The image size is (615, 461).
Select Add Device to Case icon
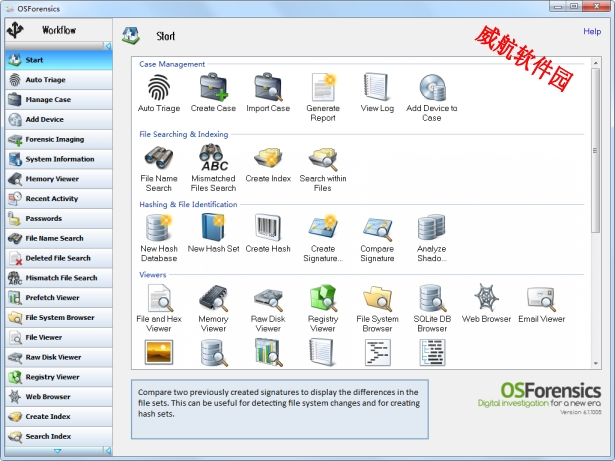432,87
